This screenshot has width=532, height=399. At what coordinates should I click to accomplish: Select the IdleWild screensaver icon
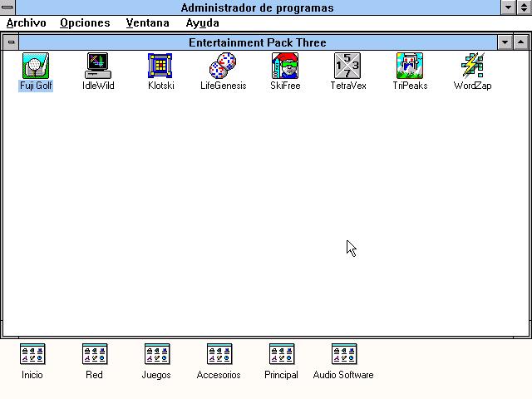(x=98, y=66)
